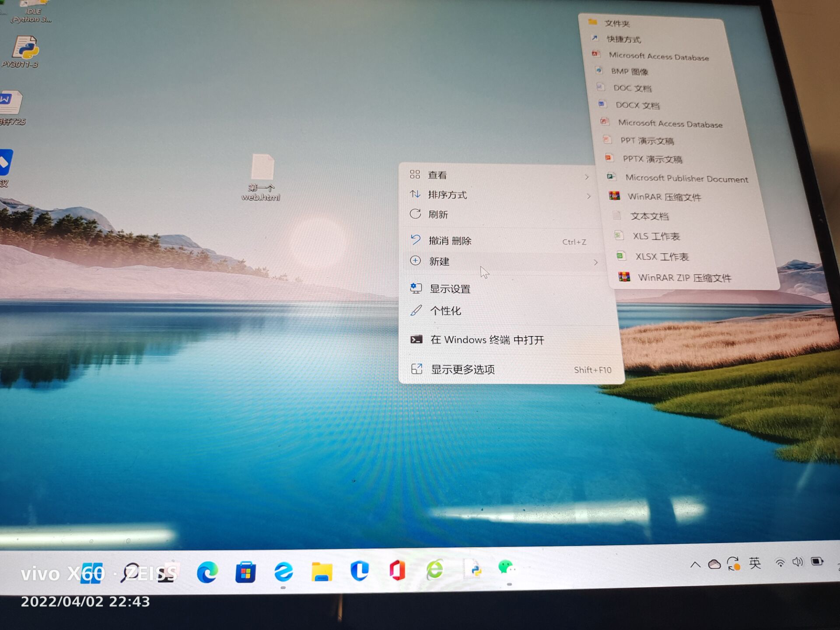Create a new 快捷方式 from submenu
840x630 pixels.
655,39
